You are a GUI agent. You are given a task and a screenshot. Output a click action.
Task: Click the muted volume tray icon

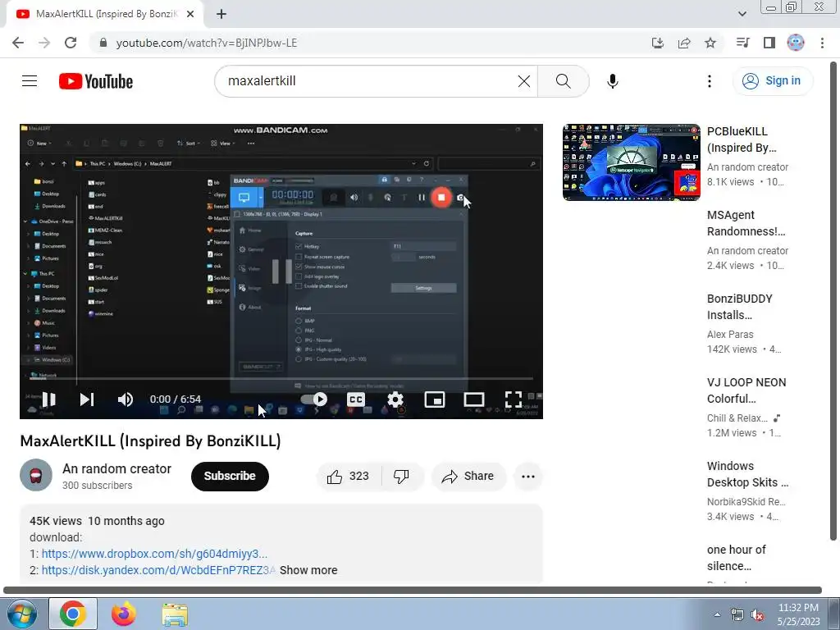point(757,615)
